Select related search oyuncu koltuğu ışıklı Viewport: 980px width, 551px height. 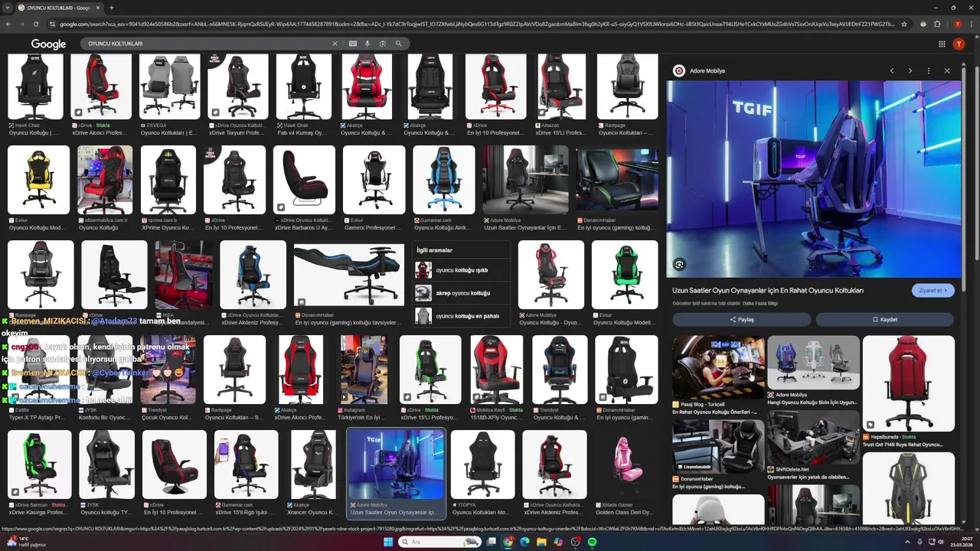[x=462, y=270]
